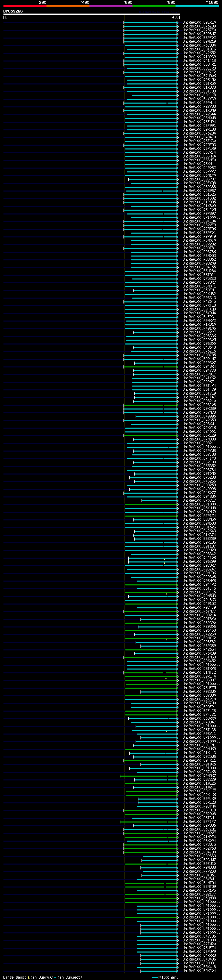
Task: Select the UniRef100_O24001 label
Action: [x=199, y=431]
